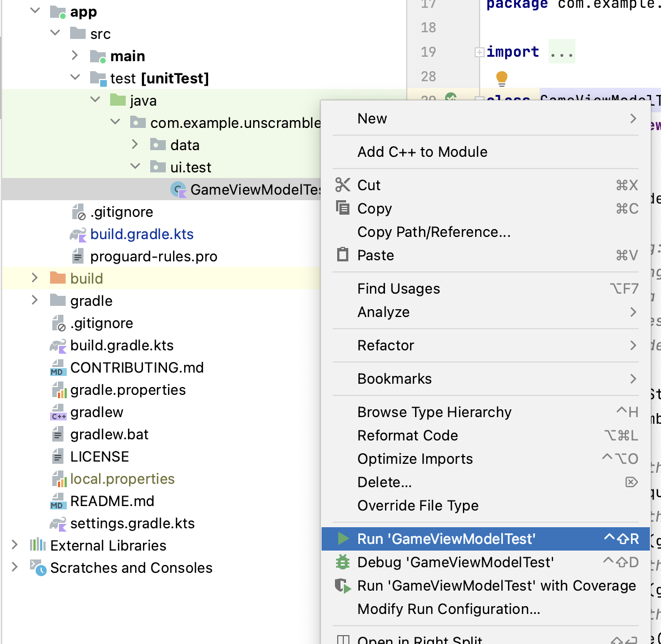Select the green Run icon for GameViewModelTest

344,539
